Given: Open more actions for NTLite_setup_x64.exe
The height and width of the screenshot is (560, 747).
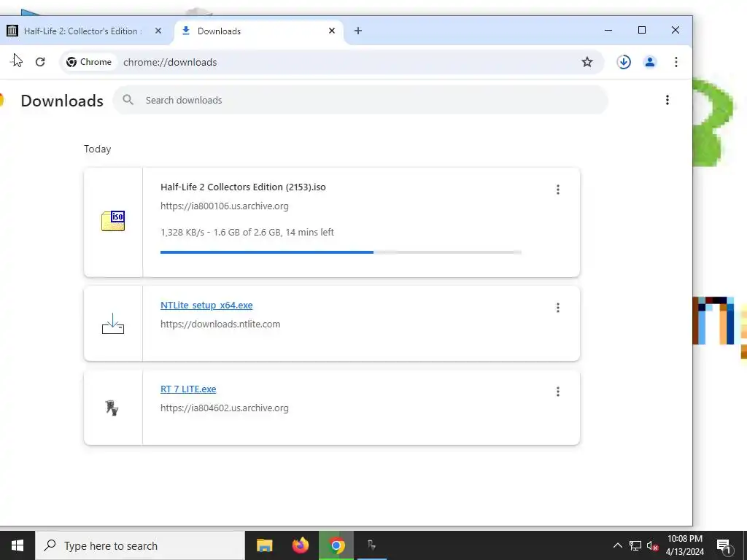Looking at the screenshot, I should [558, 308].
